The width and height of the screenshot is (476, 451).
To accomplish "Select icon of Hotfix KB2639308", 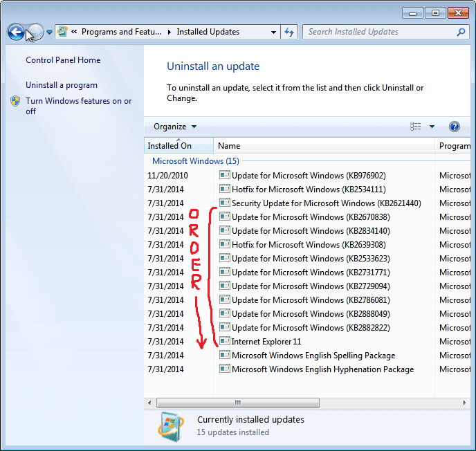I will click(x=225, y=244).
